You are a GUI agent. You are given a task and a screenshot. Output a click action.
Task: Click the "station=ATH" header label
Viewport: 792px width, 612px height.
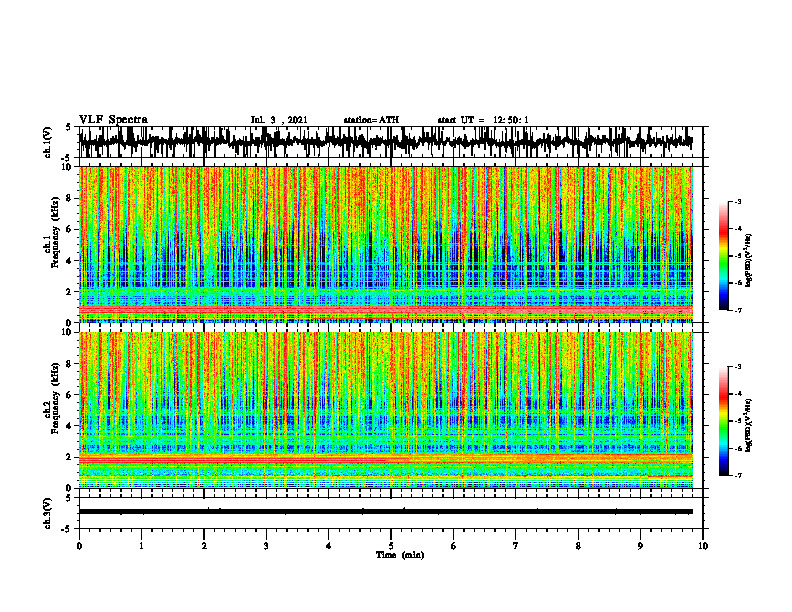click(371, 120)
